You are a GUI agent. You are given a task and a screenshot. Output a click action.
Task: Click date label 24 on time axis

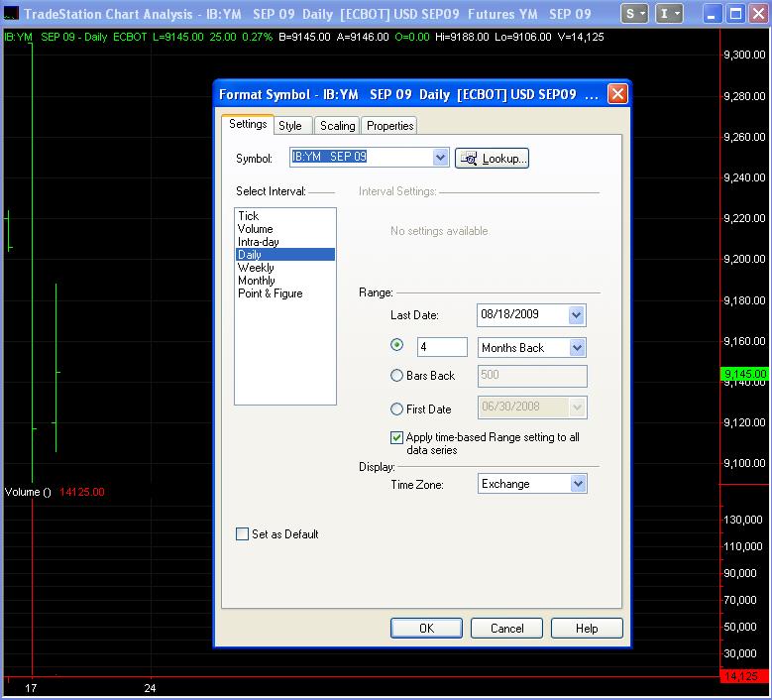pyautogui.click(x=150, y=688)
